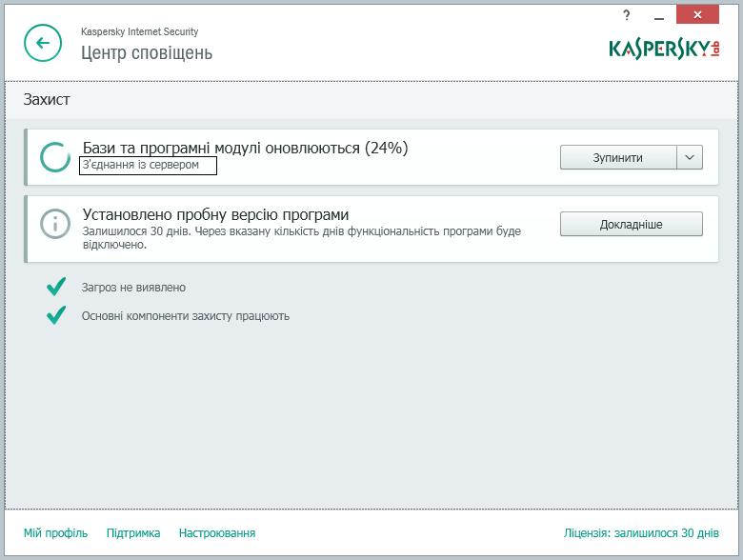The width and height of the screenshot is (743, 560).
Task: Click the 'Захист' section header
Action: 47,99
